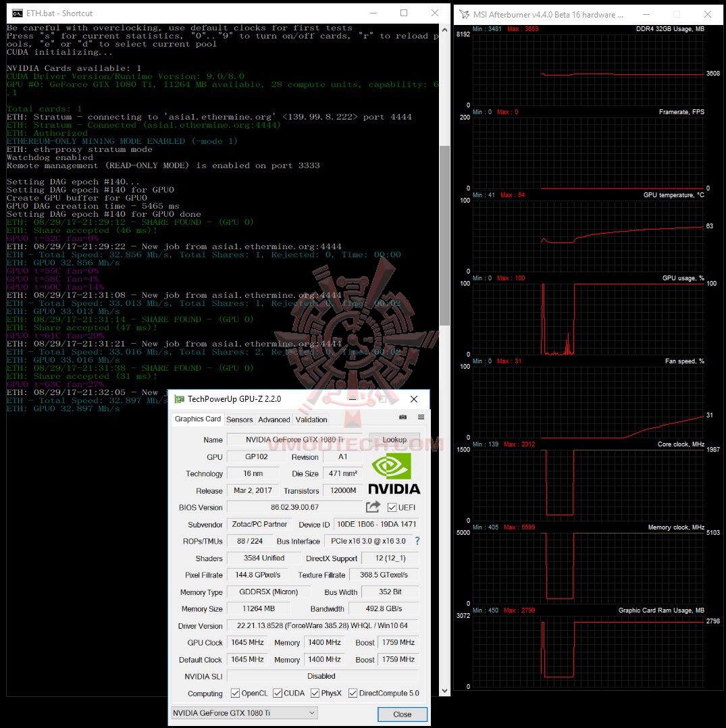
Task: Click the Close button in GPU-Z
Action: point(402,714)
